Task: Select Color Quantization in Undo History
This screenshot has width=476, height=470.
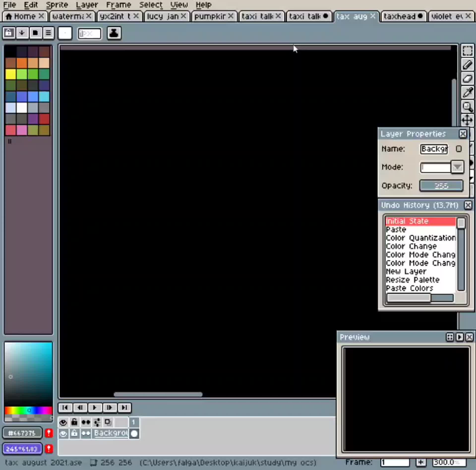Action: [x=420, y=238]
